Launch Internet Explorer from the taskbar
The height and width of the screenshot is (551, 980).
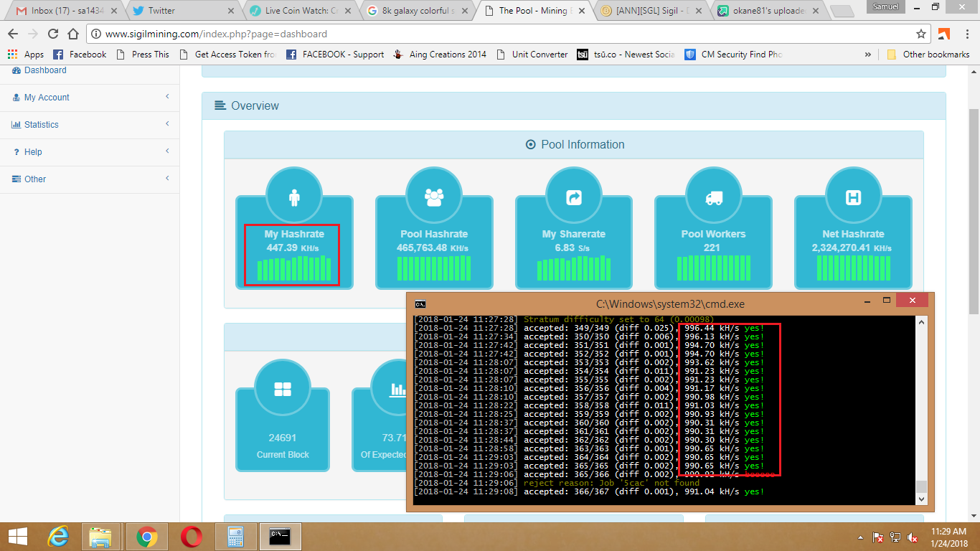point(58,537)
